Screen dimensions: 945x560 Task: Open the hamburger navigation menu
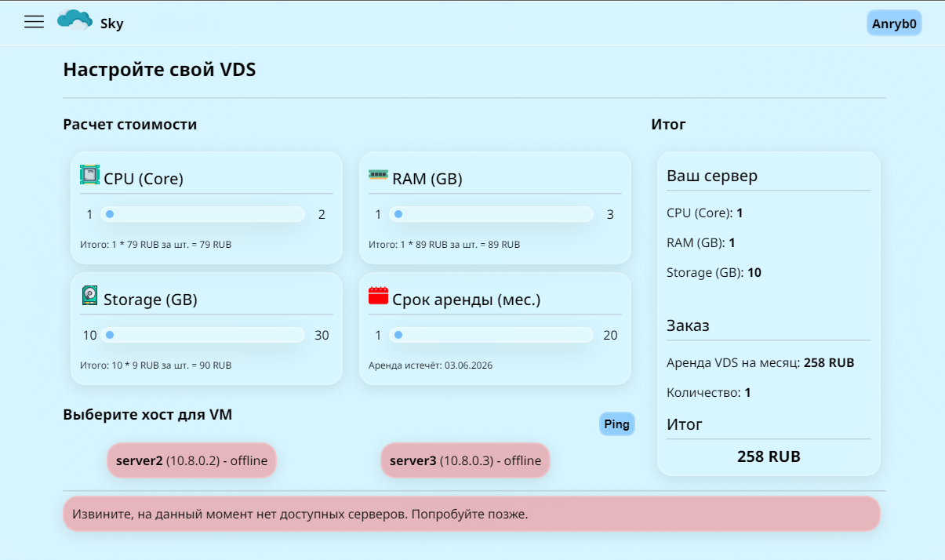coord(34,22)
